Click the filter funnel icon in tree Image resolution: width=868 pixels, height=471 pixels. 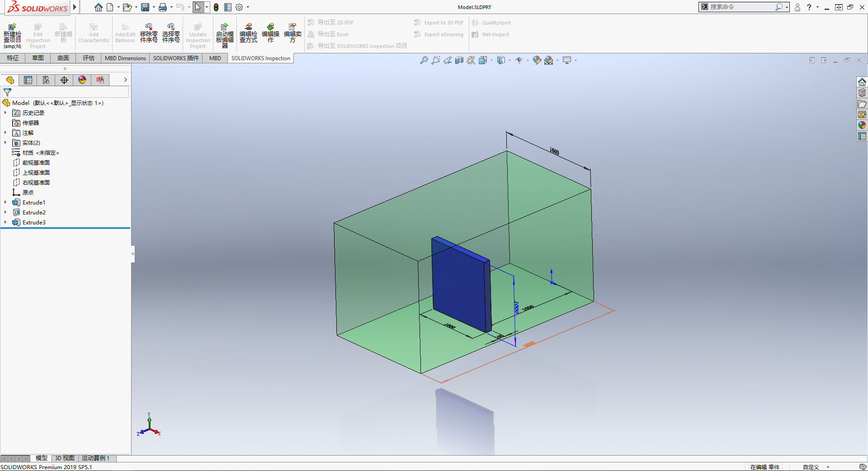point(7,92)
